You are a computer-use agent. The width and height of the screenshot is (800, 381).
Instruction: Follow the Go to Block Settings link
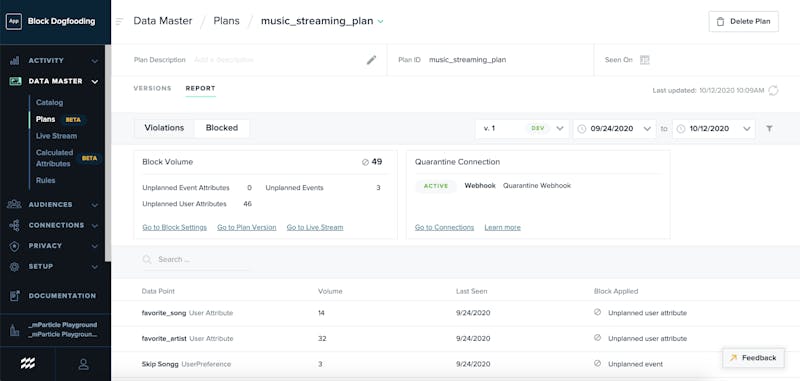click(174, 227)
